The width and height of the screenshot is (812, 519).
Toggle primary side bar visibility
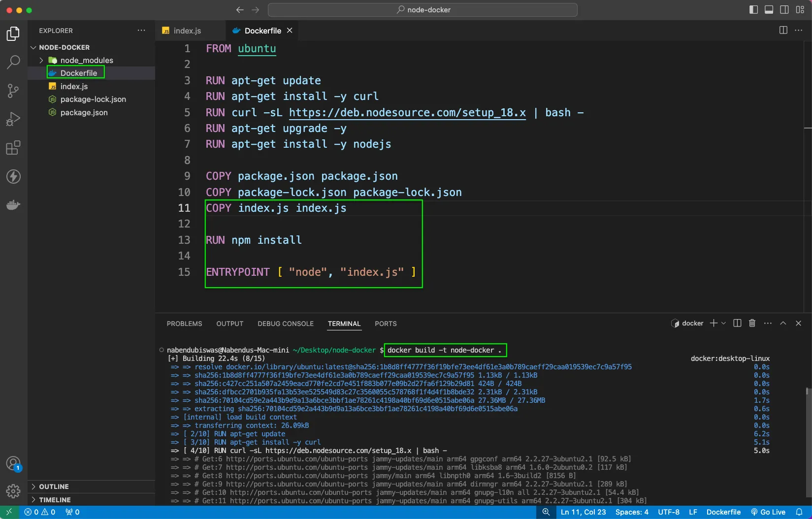tap(753, 10)
